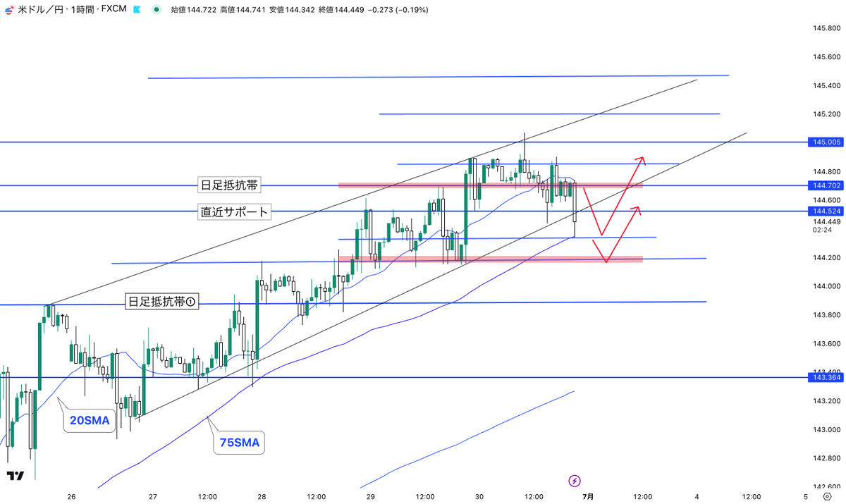
Task: Select the 日足抵抗帯① text annotation
Action: coord(162,302)
